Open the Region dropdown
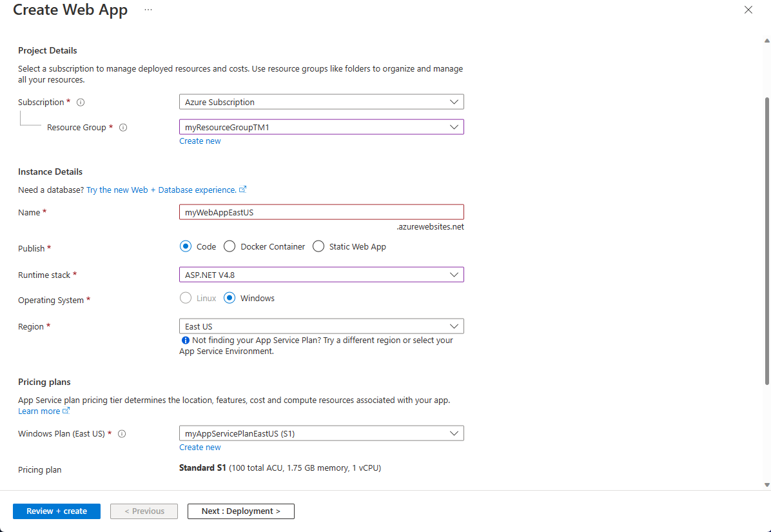This screenshot has width=771, height=532. tap(455, 326)
